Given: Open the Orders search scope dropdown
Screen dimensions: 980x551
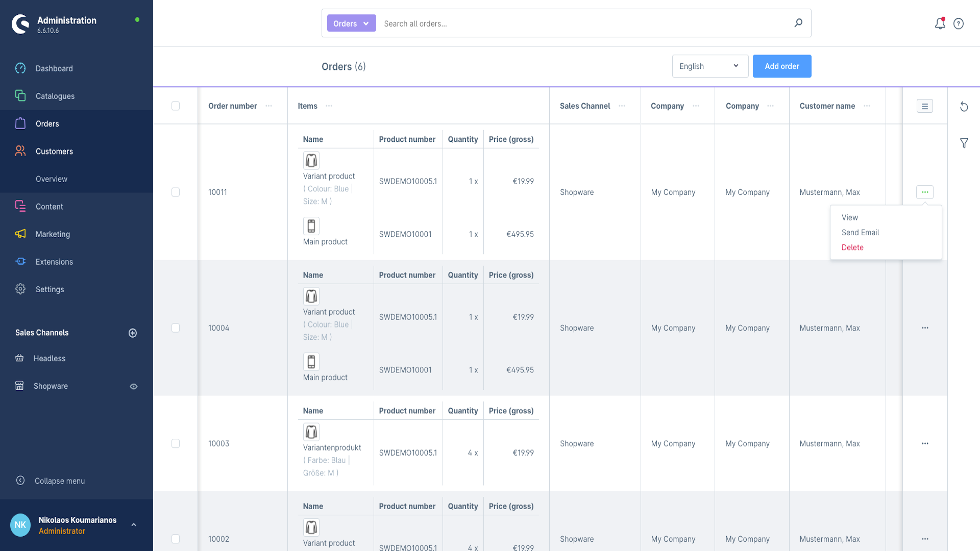Looking at the screenshot, I should (x=351, y=23).
